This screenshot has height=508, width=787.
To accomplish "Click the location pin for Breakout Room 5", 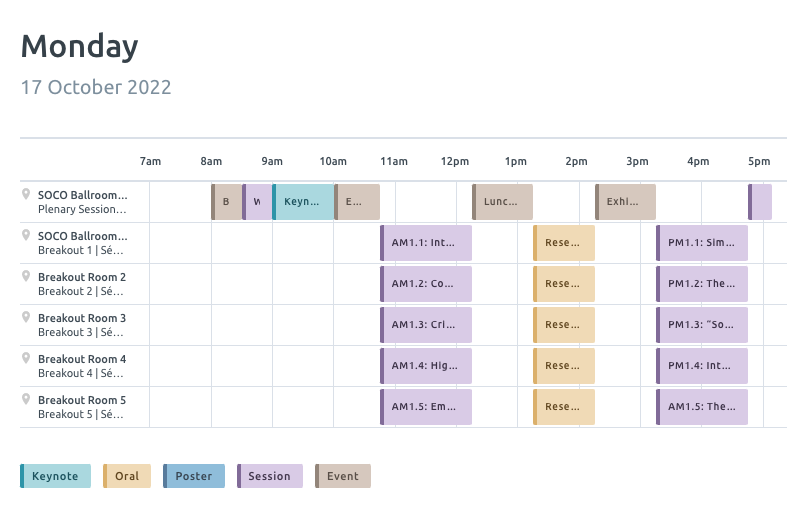I will coord(27,400).
